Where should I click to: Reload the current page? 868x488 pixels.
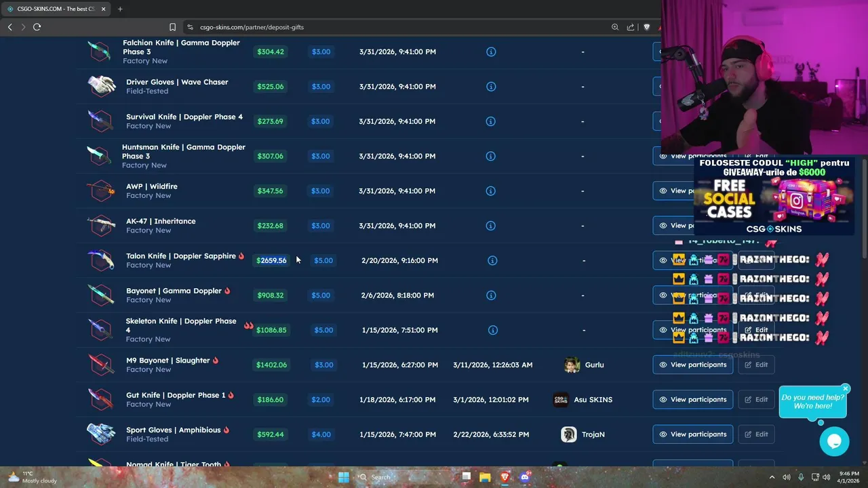37,27
